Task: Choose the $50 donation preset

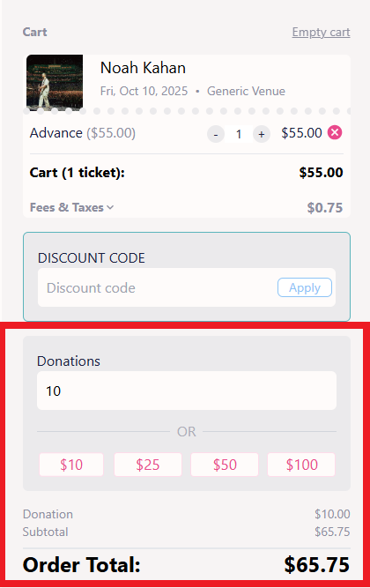Action: 225,465
